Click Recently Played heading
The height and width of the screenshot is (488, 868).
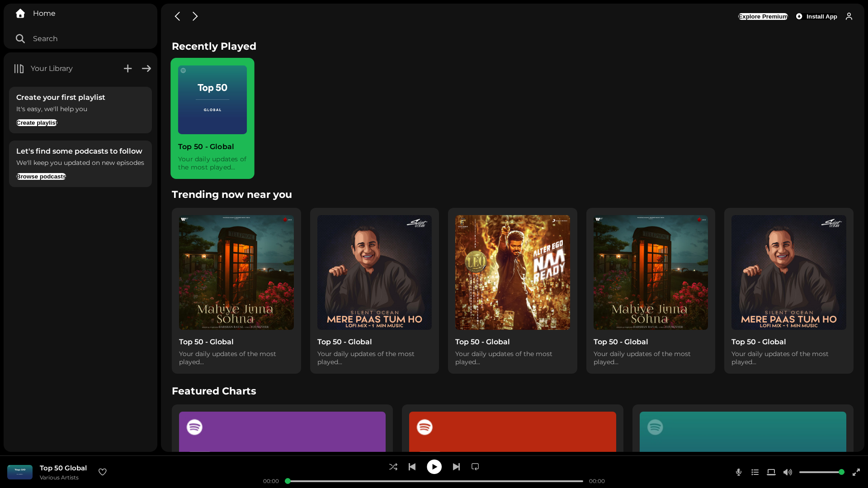click(x=214, y=46)
